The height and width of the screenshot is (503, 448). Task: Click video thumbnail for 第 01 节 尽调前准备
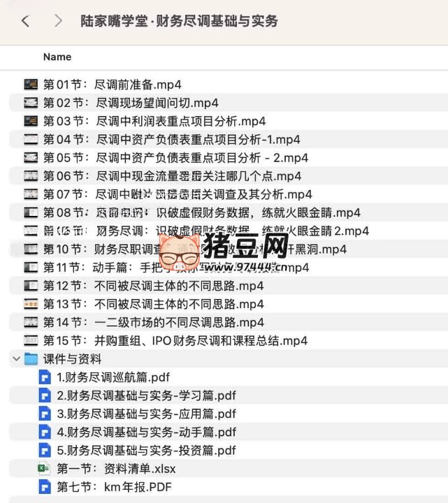point(31,85)
